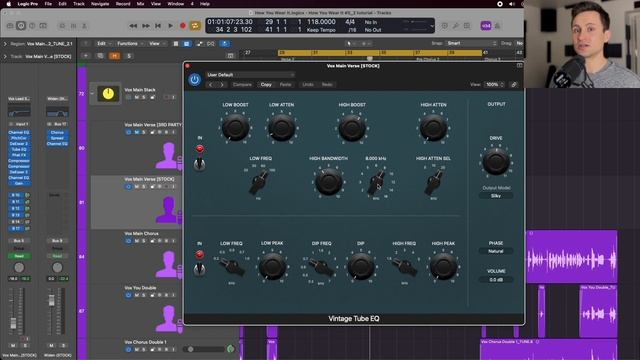Open the Library panel icon in the control bar

10,26
